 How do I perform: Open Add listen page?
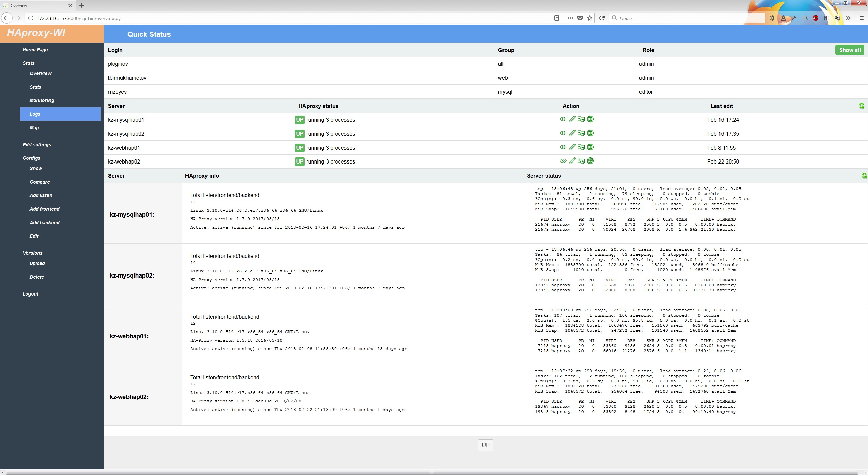[41, 195]
